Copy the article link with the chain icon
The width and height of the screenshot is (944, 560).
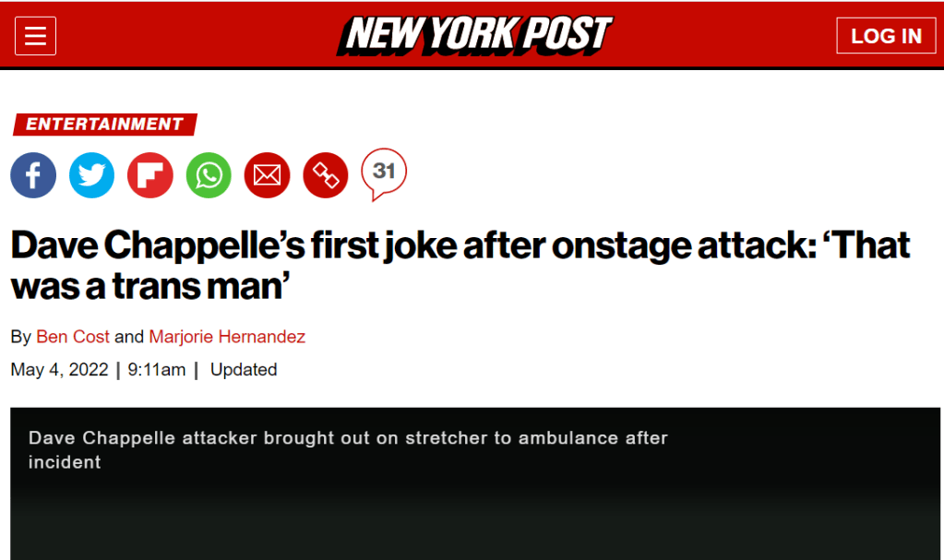click(x=325, y=175)
